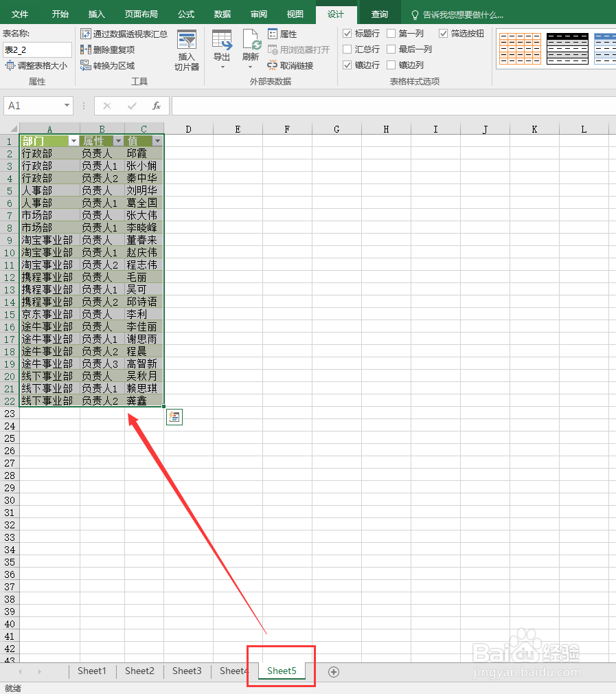Click the Tell Me lightbulb search box

457,14
